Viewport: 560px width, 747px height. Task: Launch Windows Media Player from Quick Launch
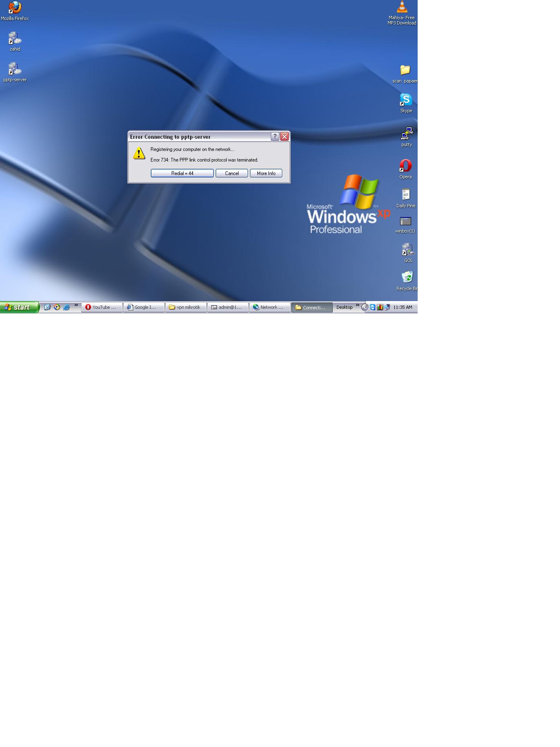[x=57, y=307]
